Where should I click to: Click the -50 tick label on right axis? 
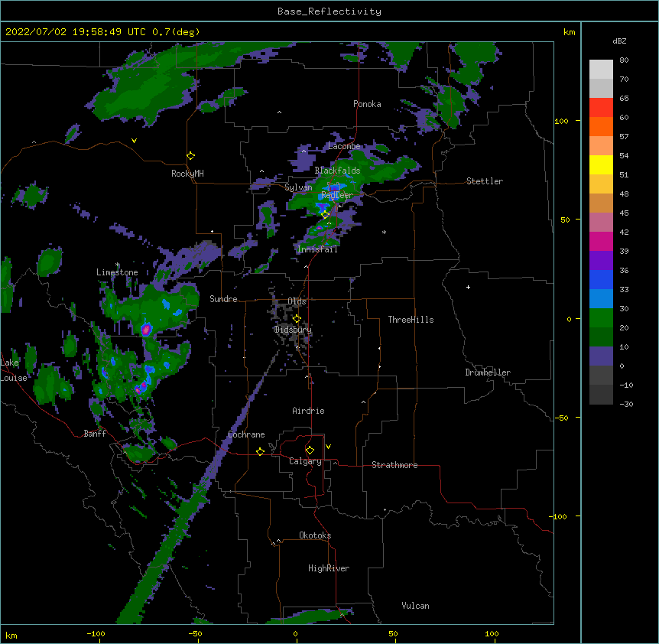point(561,418)
